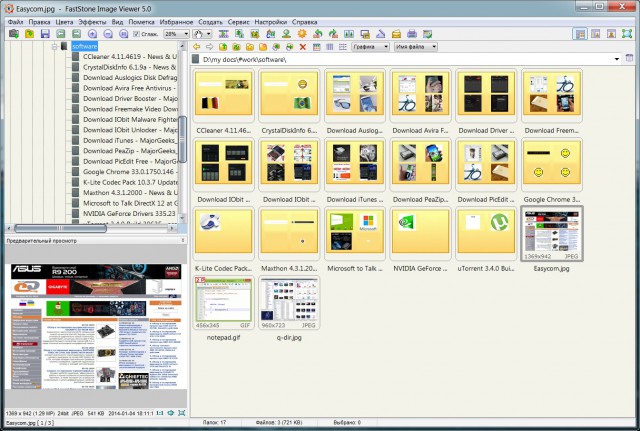Click the notepad.gif image thumbnail
Viewport: 640px width, 431px height.
(223, 302)
